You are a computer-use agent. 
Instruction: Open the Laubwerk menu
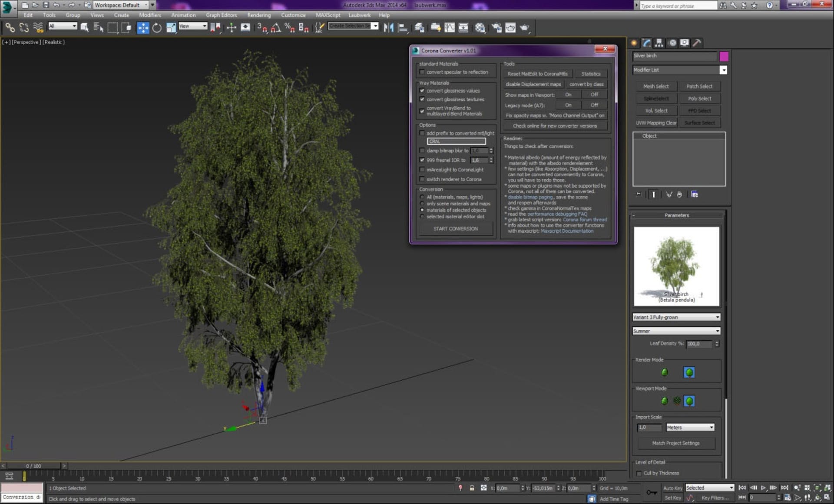point(359,15)
